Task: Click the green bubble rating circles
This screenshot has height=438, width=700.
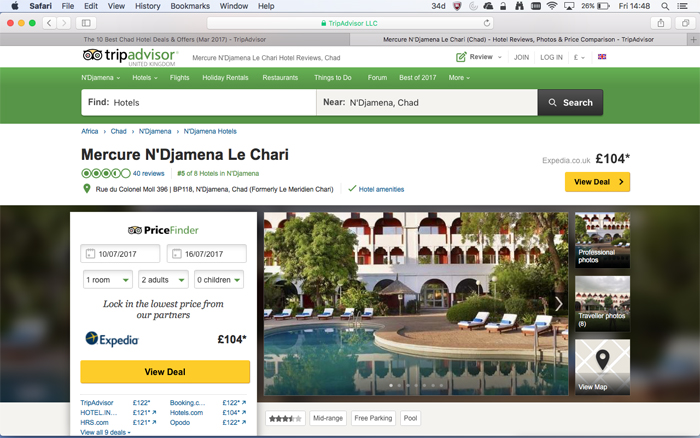Action: [106, 173]
